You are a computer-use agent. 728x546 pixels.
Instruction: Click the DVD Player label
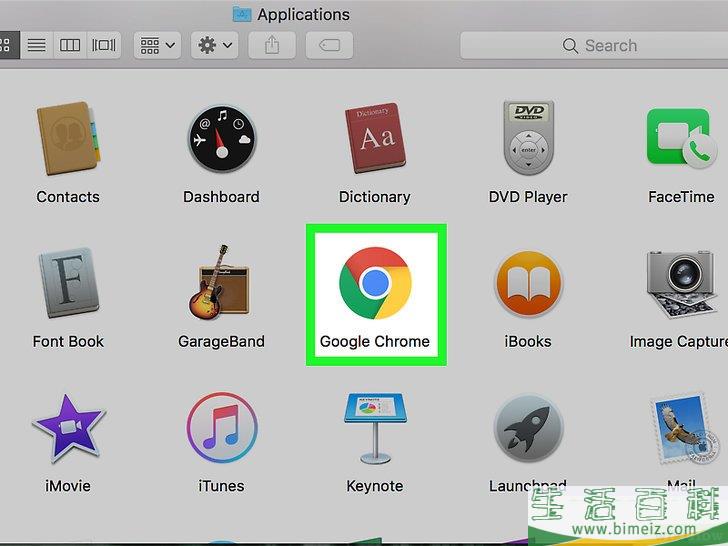point(528,197)
